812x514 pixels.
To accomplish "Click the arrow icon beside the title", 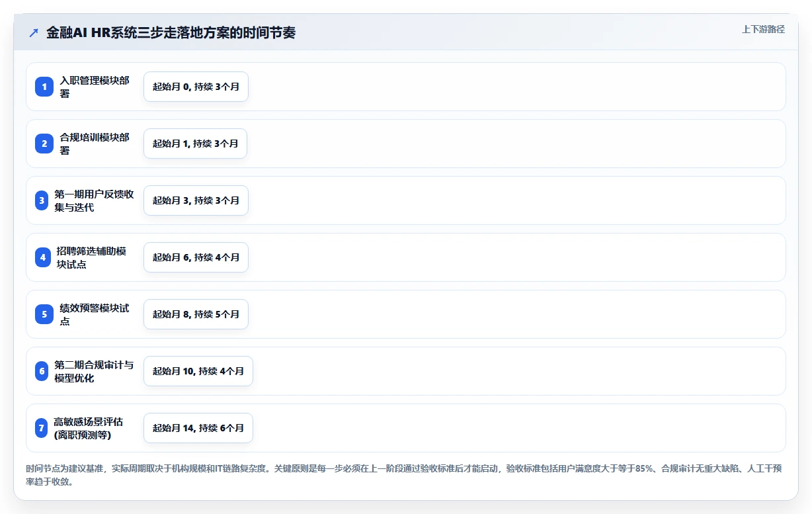I will (34, 33).
